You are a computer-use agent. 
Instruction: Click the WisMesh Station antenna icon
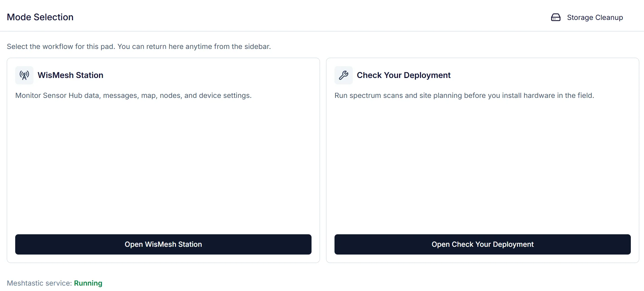[x=24, y=75]
